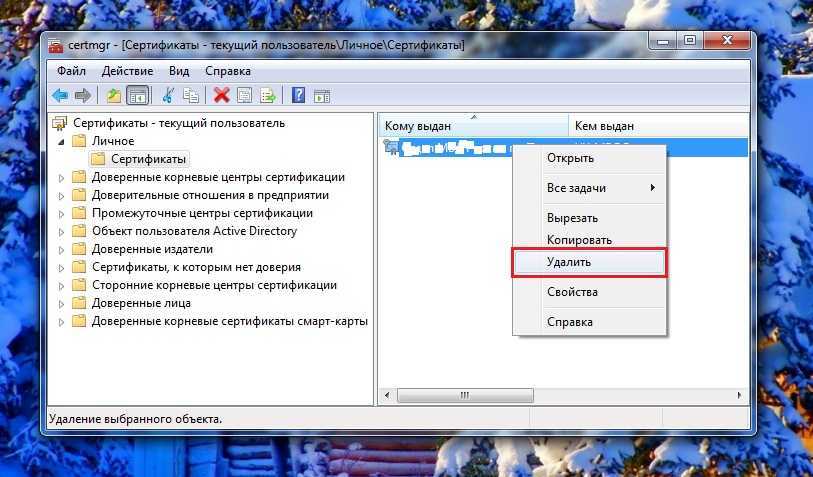This screenshot has height=477, width=813.
Task: Click the red X Delete toolbar icon
Action: (x=221, y=96)
